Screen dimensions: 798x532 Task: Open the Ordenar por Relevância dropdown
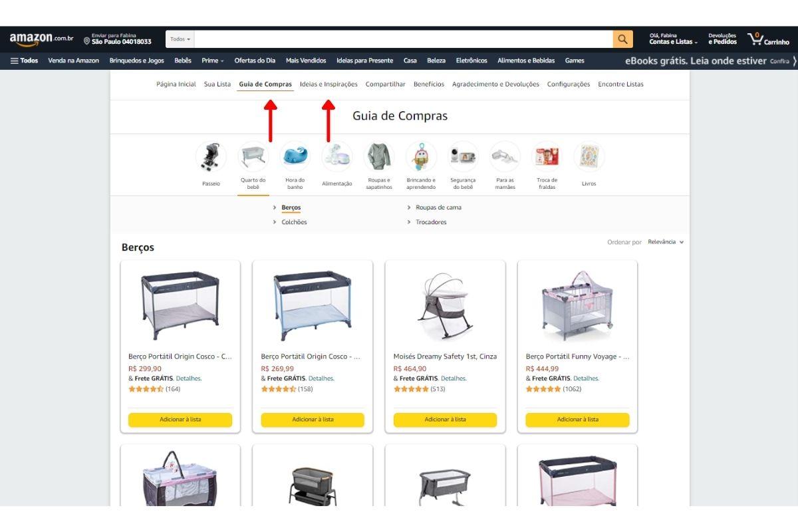(x=666, y=242)
